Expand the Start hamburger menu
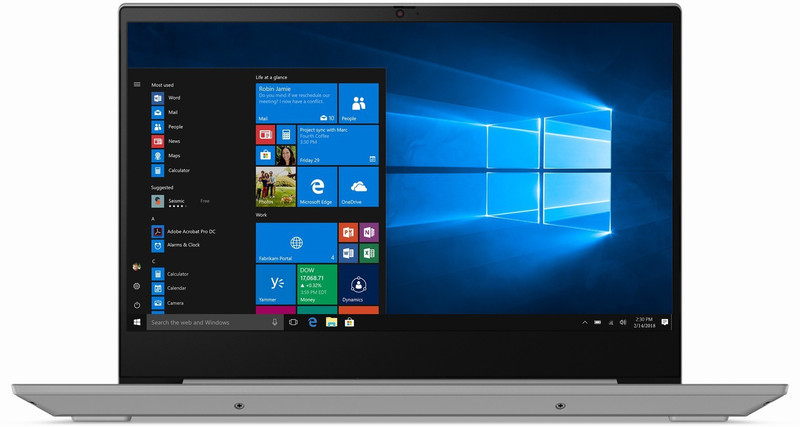The height and width of the screenshot is (427, 800). pos(137,85)
